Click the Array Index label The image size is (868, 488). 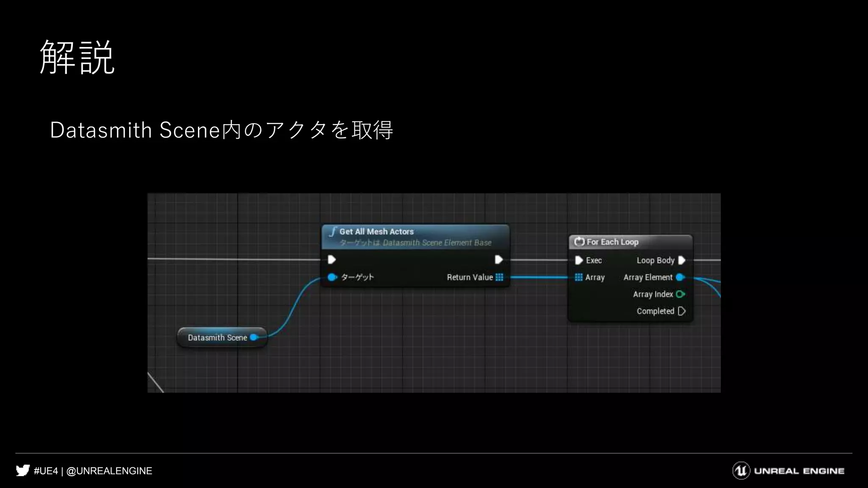coord(653,294)
